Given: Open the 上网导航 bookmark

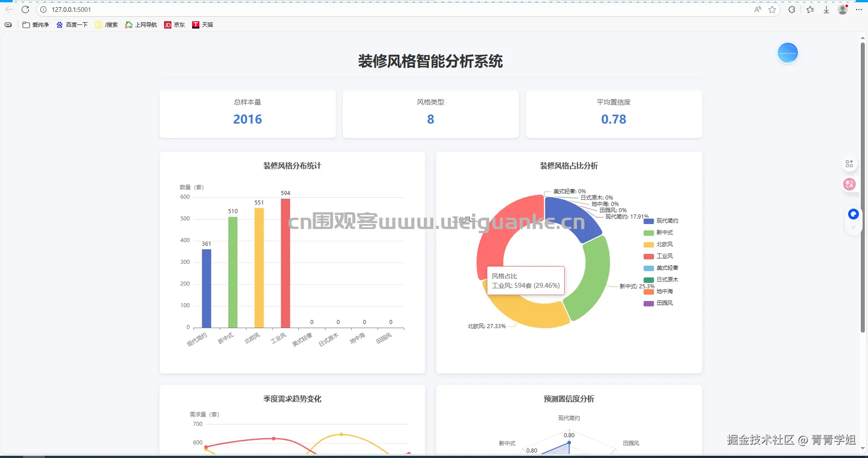Looking at the screenshot, I should coord(141,25).
